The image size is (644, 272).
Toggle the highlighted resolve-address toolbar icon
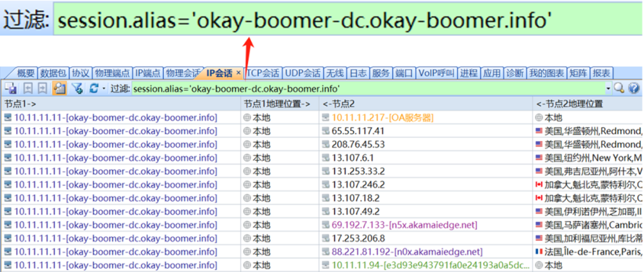(x=60, y=88)
